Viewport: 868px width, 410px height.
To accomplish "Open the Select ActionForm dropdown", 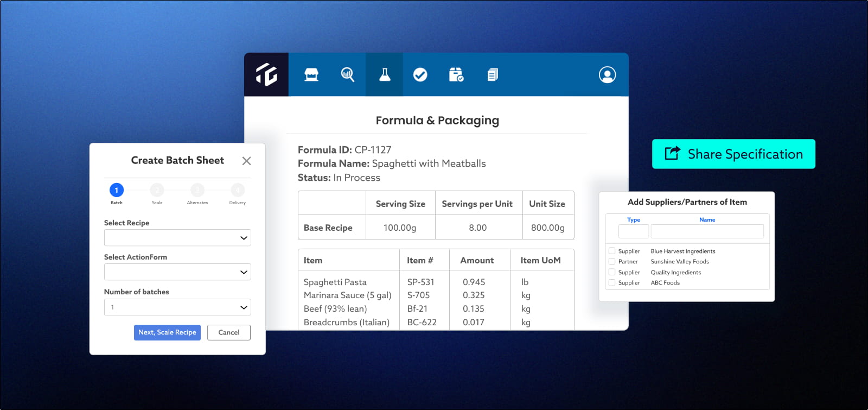I will (x=177, y=272).
